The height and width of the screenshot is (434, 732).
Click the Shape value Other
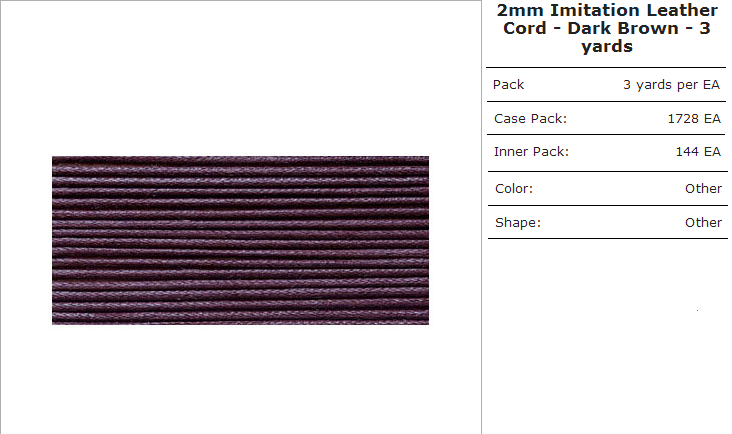click(x=704, y=223)
